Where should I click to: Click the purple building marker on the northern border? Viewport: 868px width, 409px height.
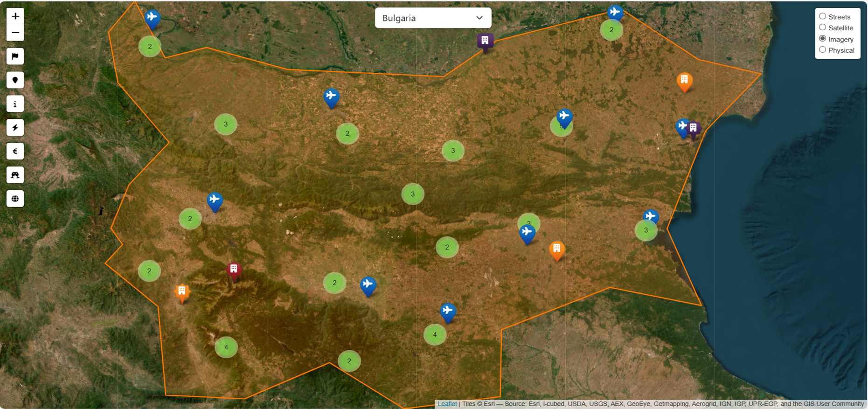point(485,41)
